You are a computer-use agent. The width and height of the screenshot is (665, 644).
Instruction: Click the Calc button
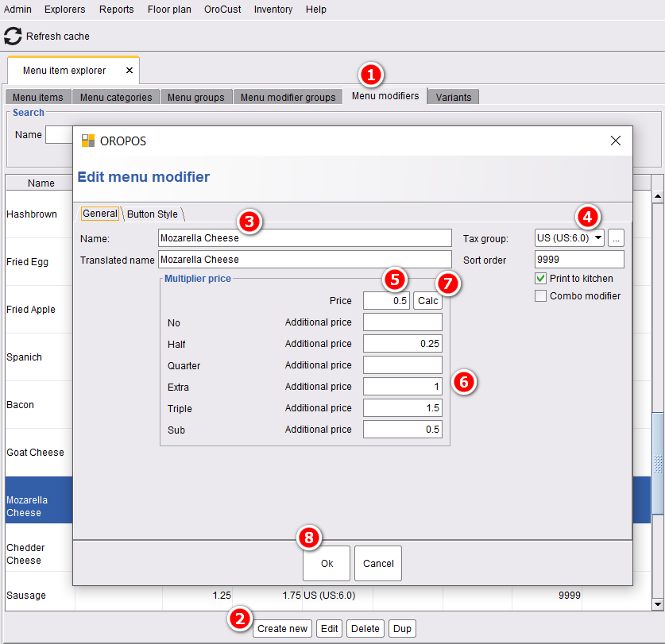[427, 301]
